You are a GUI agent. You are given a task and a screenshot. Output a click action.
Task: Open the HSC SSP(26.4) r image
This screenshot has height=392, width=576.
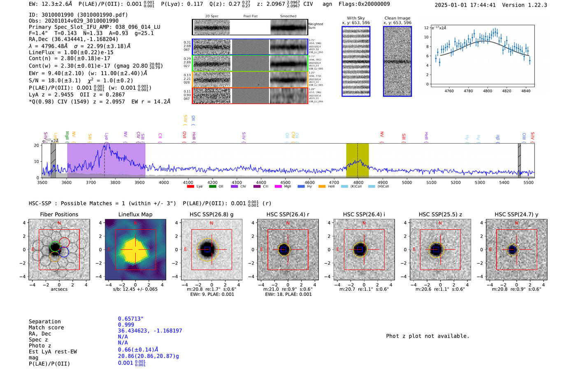point(288,249)
